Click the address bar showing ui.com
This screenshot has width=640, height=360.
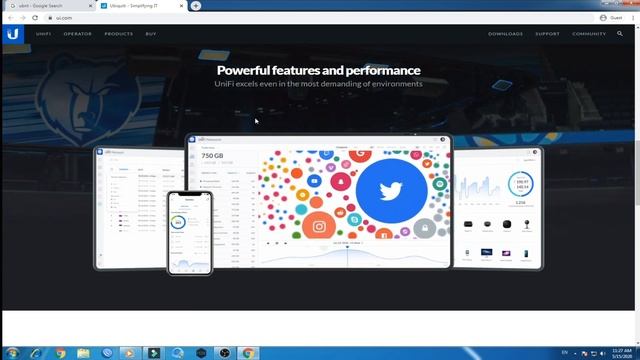(318, 18)
